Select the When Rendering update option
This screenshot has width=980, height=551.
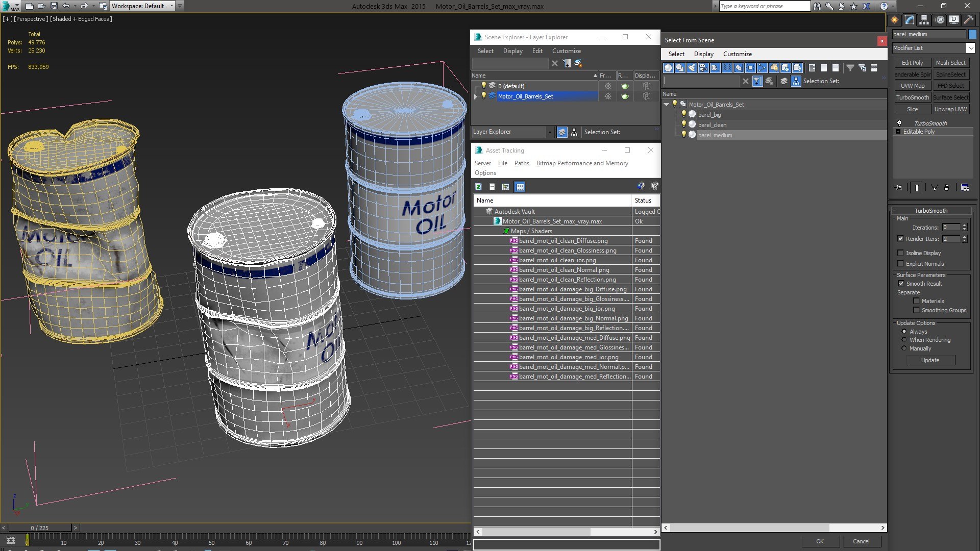tap(904, 340)
